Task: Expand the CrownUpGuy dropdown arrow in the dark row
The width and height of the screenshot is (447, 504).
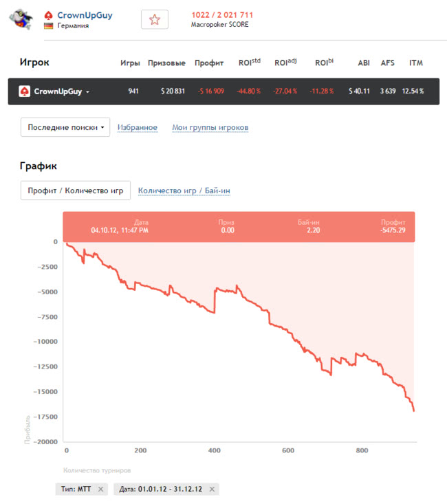Action: click(88, 92)
